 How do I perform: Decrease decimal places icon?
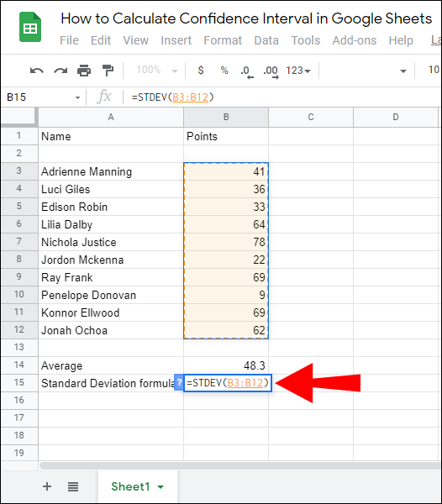(247, 71)
